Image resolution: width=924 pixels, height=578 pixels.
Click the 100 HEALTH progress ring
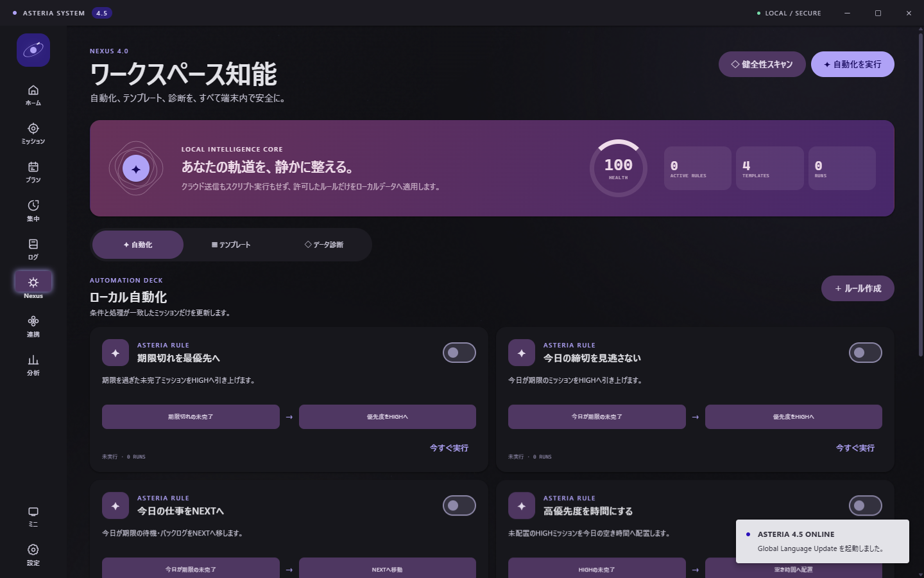click(619, 168)
